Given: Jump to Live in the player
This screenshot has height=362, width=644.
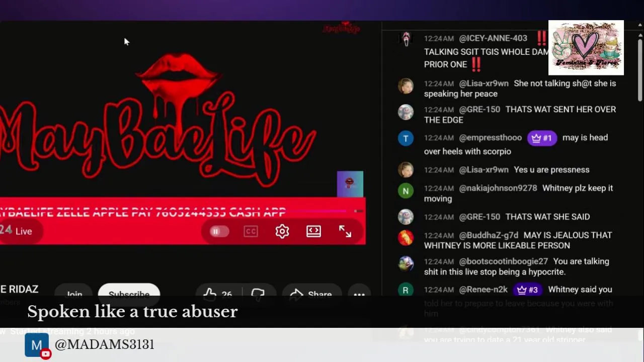Looking at the screenshot, I should [24, 231].
